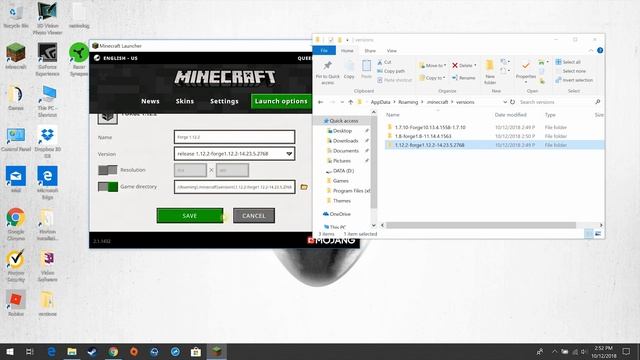Click Invert selection in File Explorer ribbon
Viewport: 640px width, 360px height.
(x=574, y=80)
